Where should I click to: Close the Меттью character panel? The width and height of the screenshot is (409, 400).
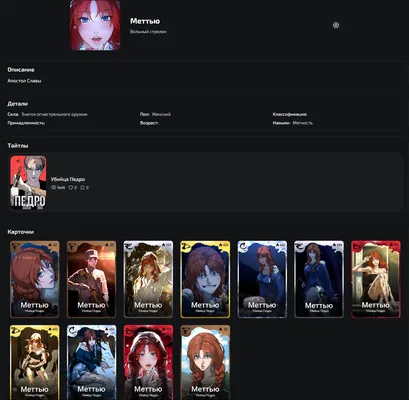point(336,25)
